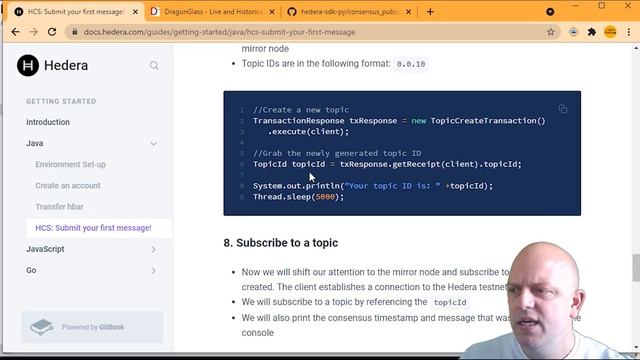640x360 pixels.
Task: Open the Go sidebar item
Action: click(x=31, y=270)
